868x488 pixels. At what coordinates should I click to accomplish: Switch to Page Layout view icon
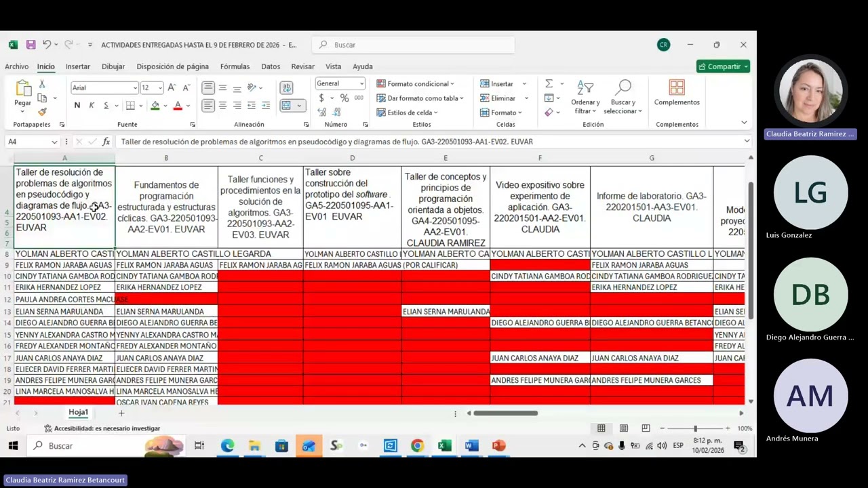click(623, 428)
